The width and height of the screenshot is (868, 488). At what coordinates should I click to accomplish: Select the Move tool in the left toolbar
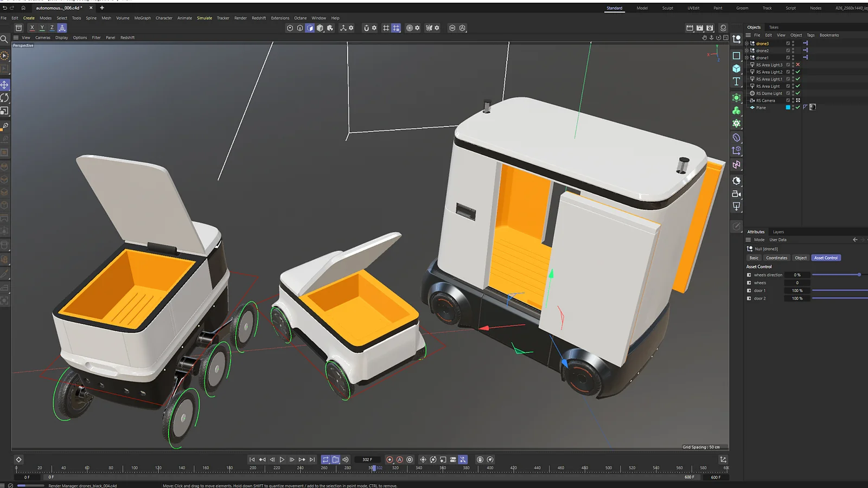tap(4, 84)
